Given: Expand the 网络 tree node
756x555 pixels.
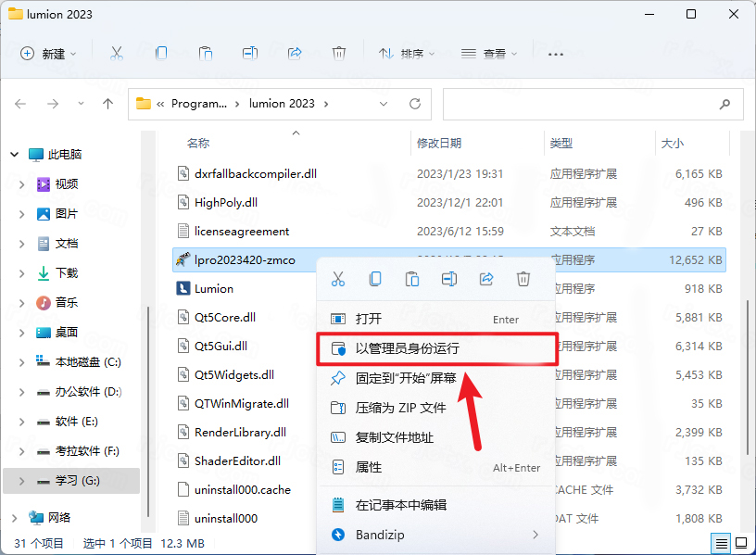Looking at the screenshot, I should click(15, 518).
